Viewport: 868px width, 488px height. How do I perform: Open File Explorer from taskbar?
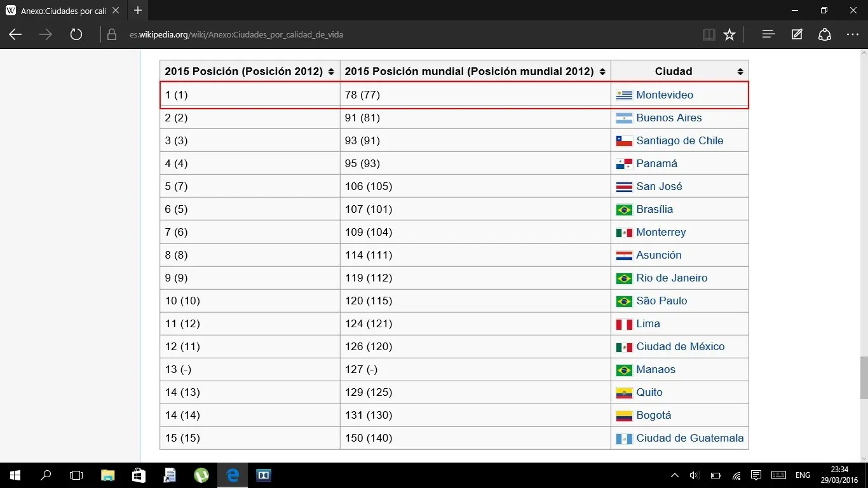click(x=107, y=475)
